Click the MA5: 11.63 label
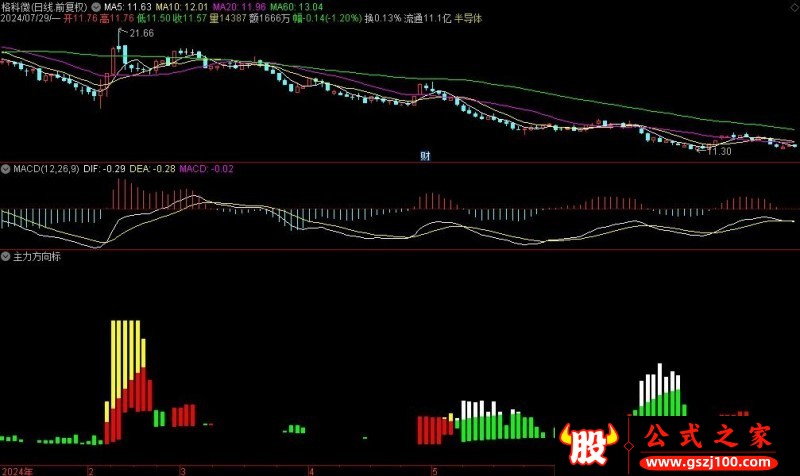Screen dimensions: 800x476 pyautogui.click(x=128, y=7)
